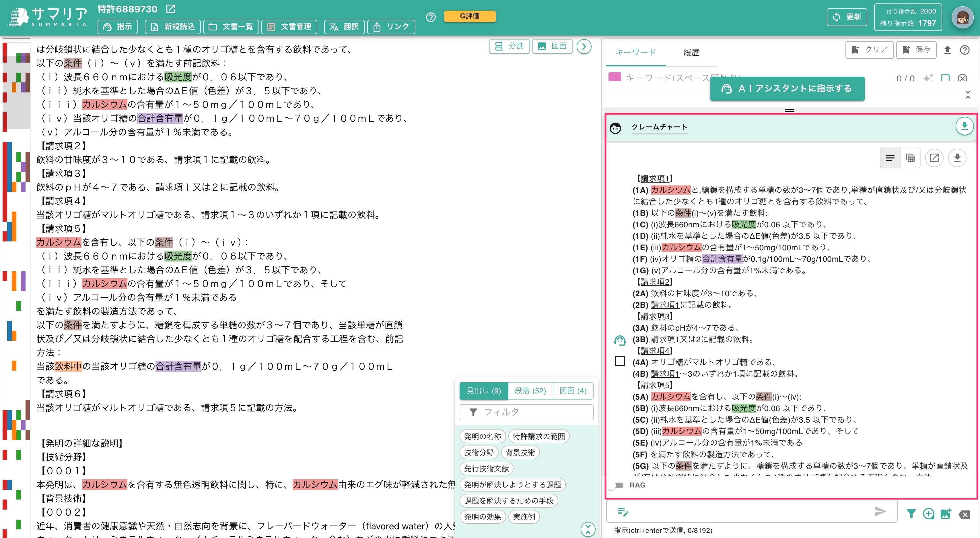Click the 請求項2 link in claim chart
This screenshot has height=538, width=980.
[655, 282]
